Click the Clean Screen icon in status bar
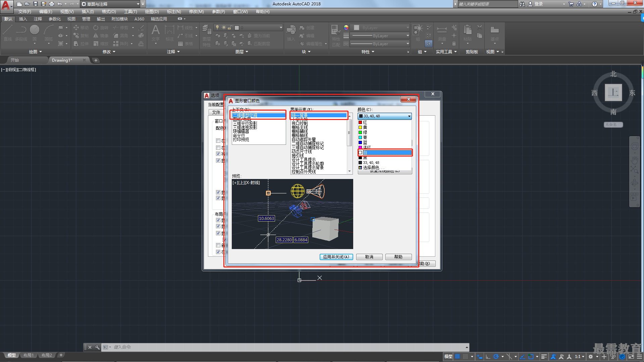644x362 pixels. 631,357
